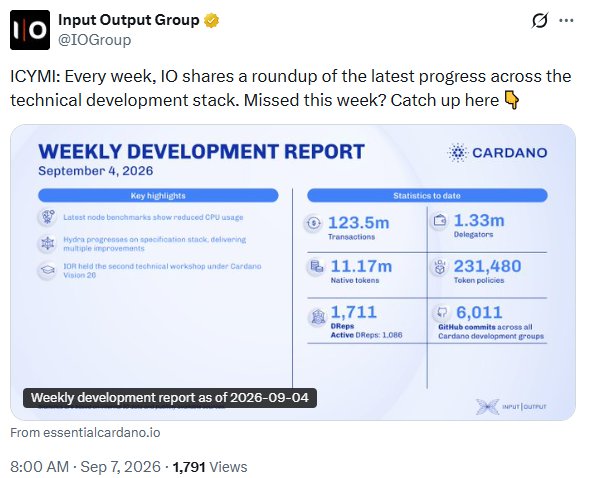Open the @IOGroup handle link
The width and height of the screenshot is (589, 478).
94,40
